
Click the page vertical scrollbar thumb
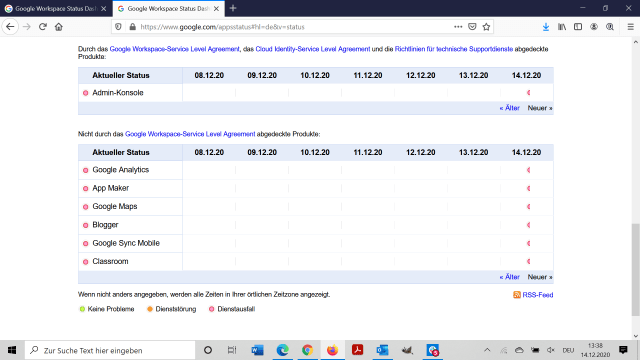(x=636, y=269)
